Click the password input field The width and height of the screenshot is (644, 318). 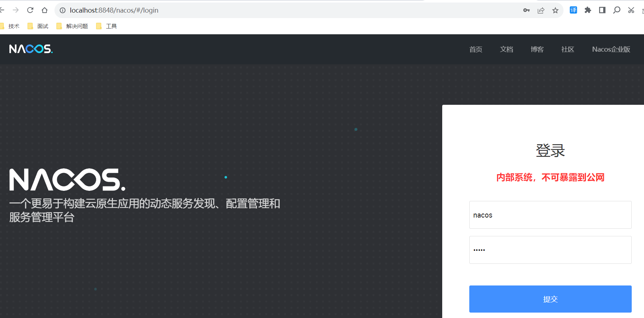click(x=550, y=250)
